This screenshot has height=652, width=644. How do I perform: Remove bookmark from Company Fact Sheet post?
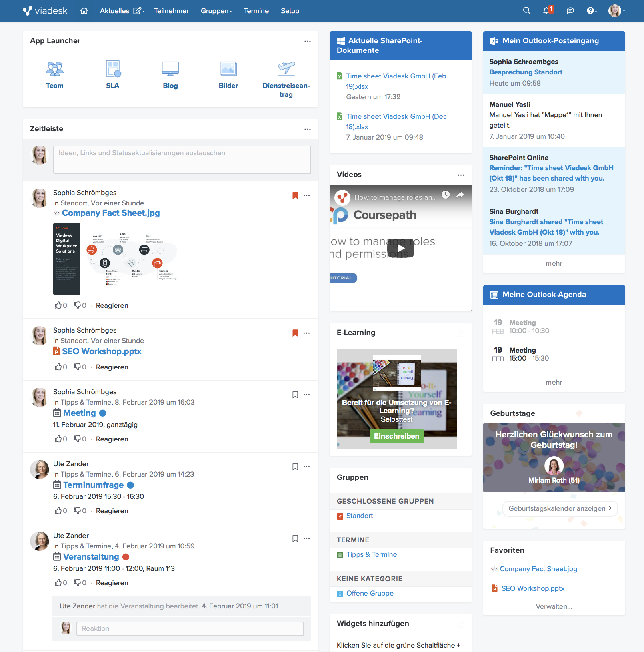(295, 195)
